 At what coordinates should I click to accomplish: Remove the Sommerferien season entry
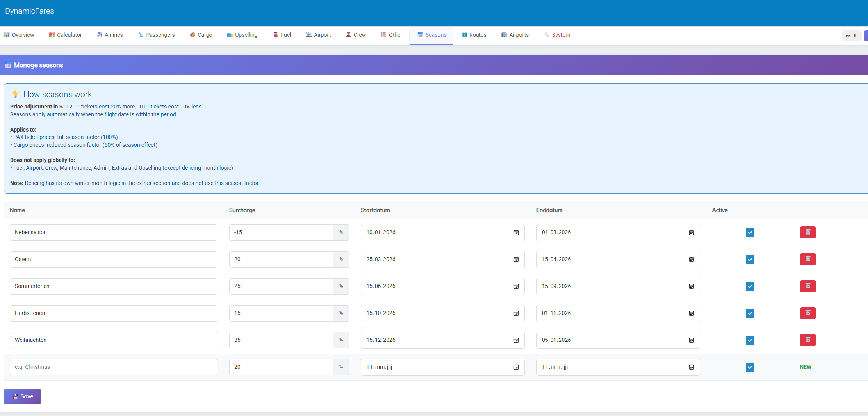807,286
